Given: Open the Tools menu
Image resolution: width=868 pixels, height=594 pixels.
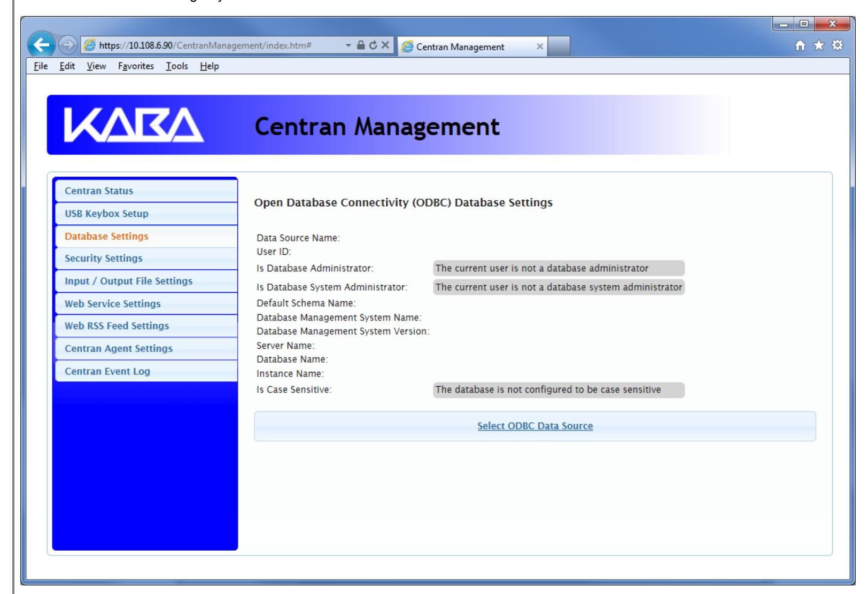Looking at the screenshot, I should [177, 66].
